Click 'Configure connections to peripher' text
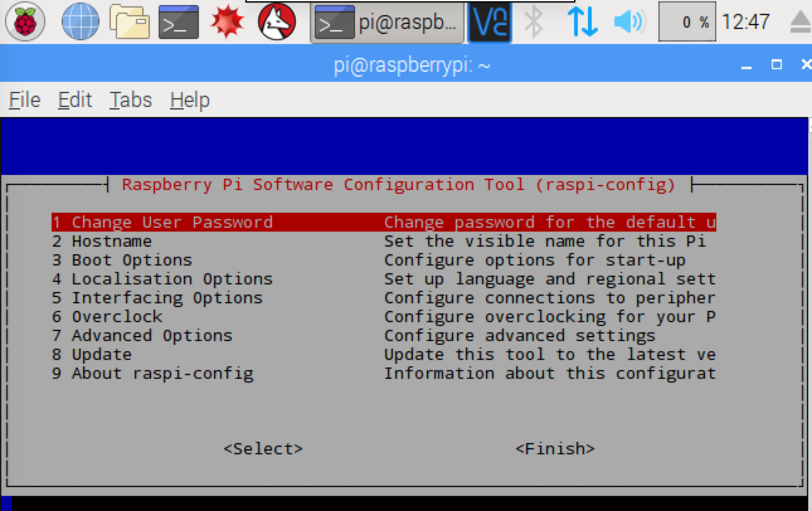Screen dimensions: 812x511 click(x=550, y=298)
